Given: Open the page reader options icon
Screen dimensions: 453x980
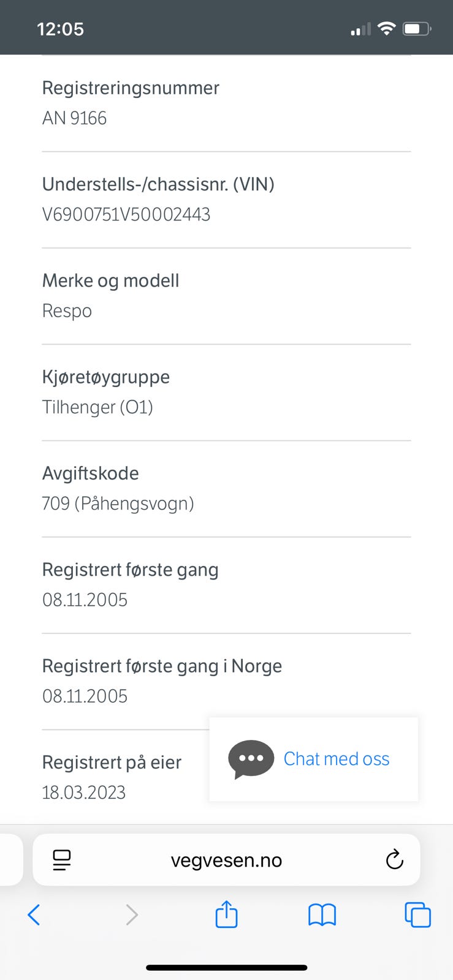Looking at the screenshot, I should pyautogui.click(x=62, y=860).
